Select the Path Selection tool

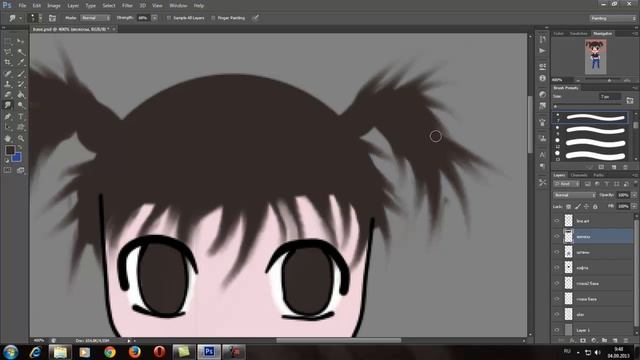pyautogui.click(x=8, y=127)
